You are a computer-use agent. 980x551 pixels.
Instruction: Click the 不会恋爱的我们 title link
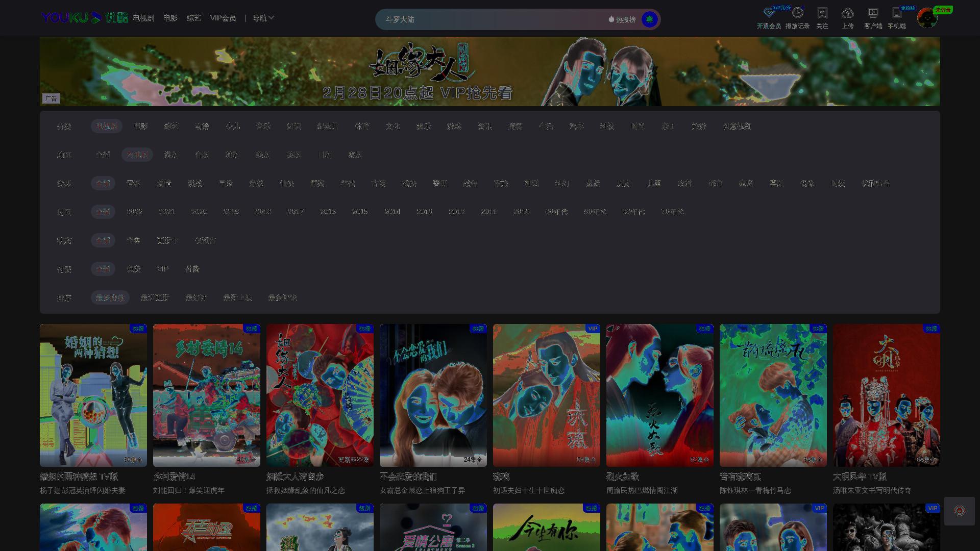[x=408, y=477]
